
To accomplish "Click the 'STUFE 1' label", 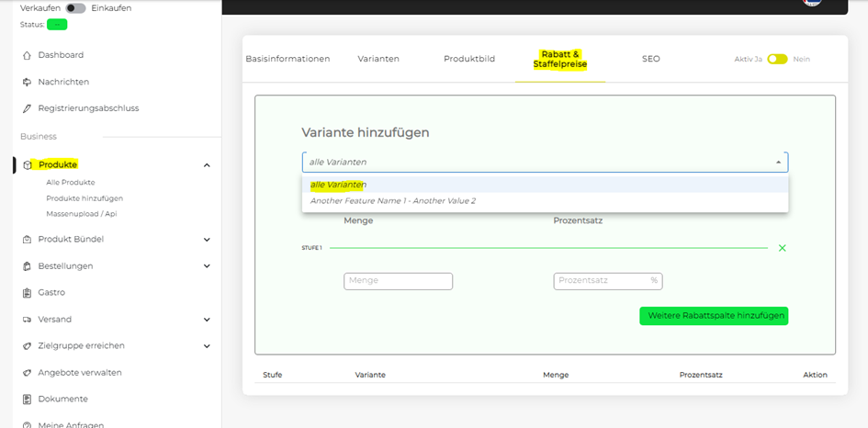I will (x=311, y=248).
